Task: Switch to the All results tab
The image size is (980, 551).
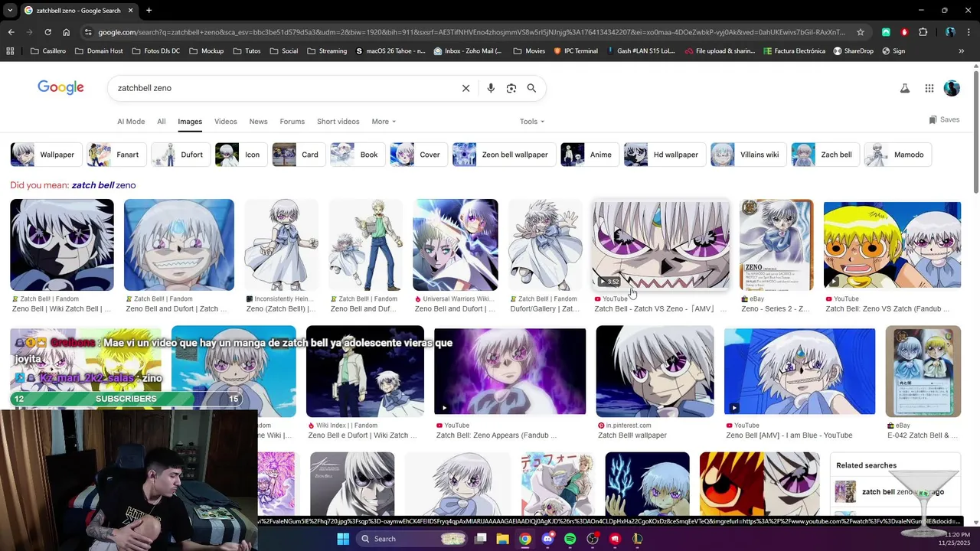Action: pyautogui.click(x=162, y=122)
